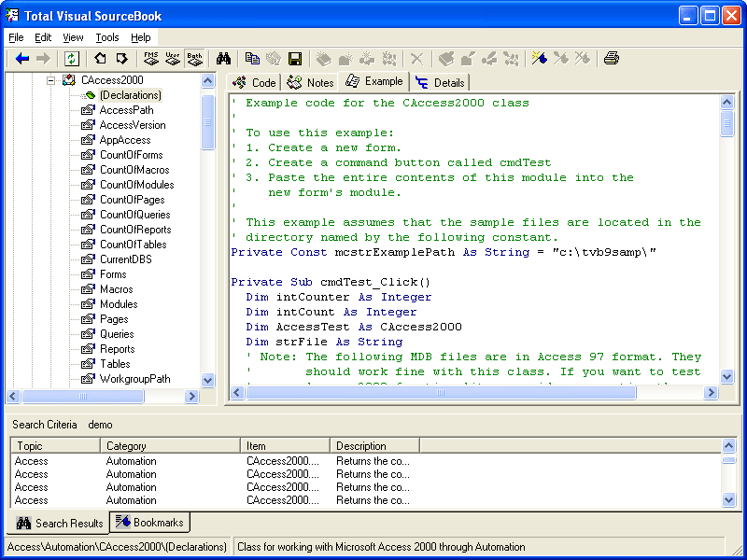The image size is (747, 560).
Task: Select (Declarations) in the class tree
Action: (130, 94)
